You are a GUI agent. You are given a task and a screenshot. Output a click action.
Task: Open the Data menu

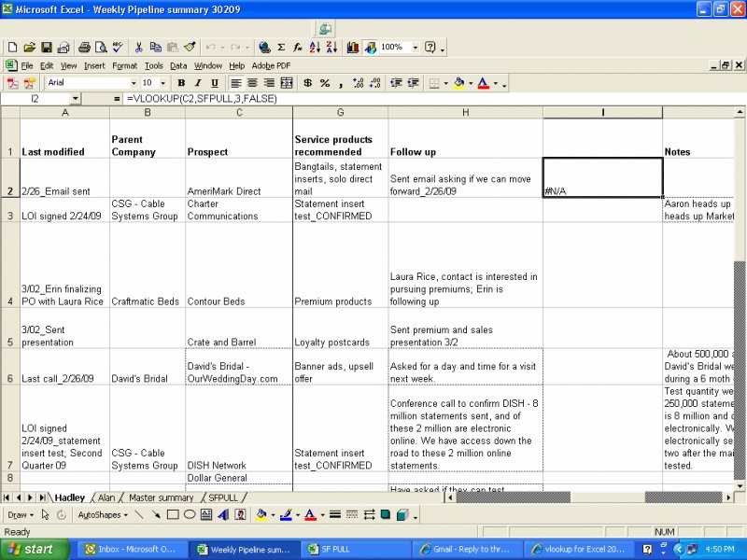pos(178,65)
